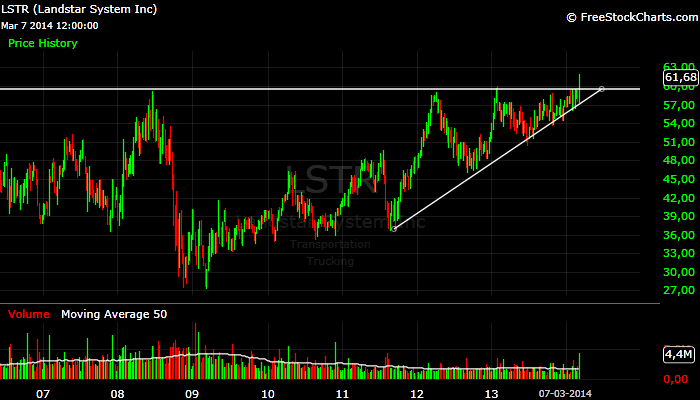Select the horizontal resistance line near 60

pos(320,89)
